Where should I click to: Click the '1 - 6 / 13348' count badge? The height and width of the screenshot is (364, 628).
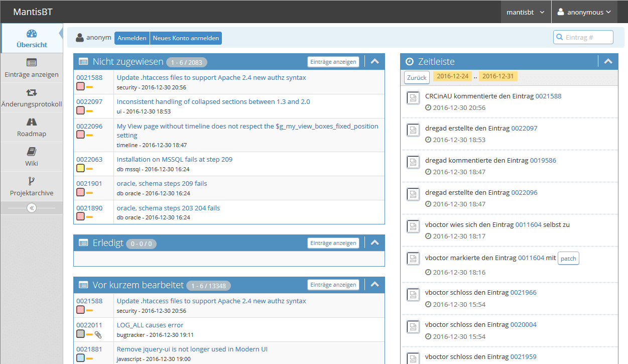click(209, 286)
